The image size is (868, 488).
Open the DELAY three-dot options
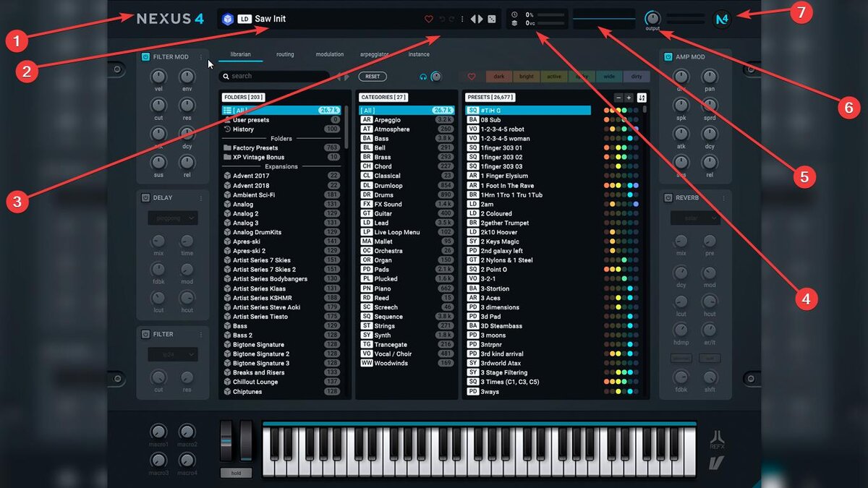201,197
